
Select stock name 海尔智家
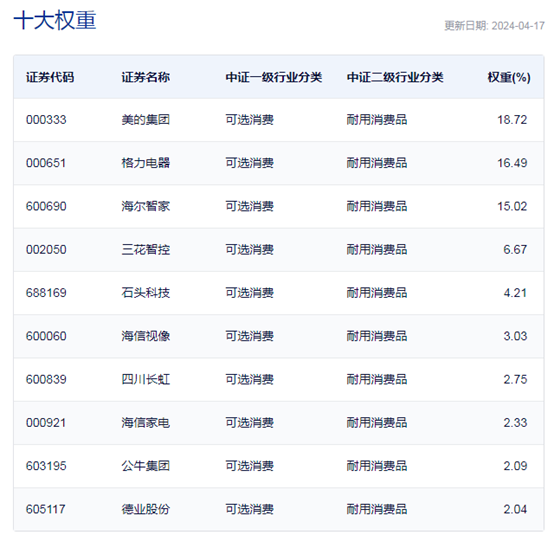pyautogui.click(x=146, y=206)
